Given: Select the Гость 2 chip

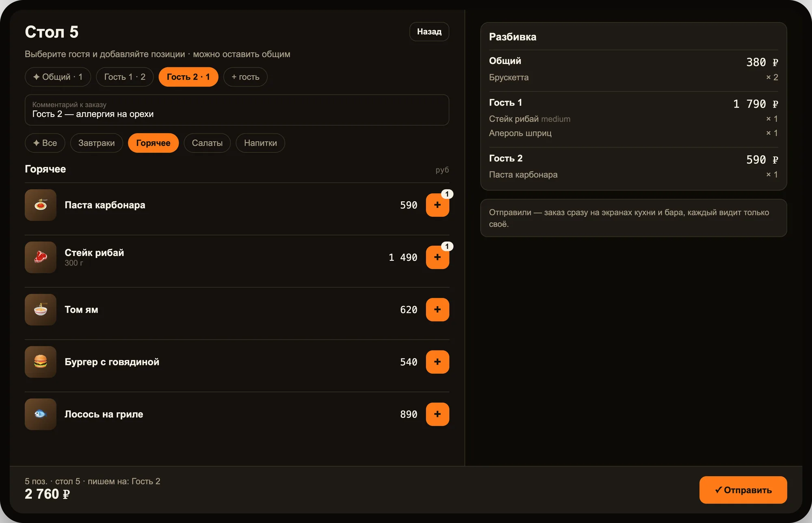Looking at the screenshot, I should click(188, 77).
